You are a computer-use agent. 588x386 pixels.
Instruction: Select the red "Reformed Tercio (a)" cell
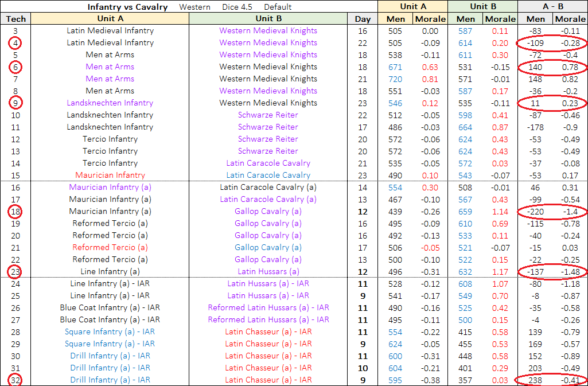110,248
